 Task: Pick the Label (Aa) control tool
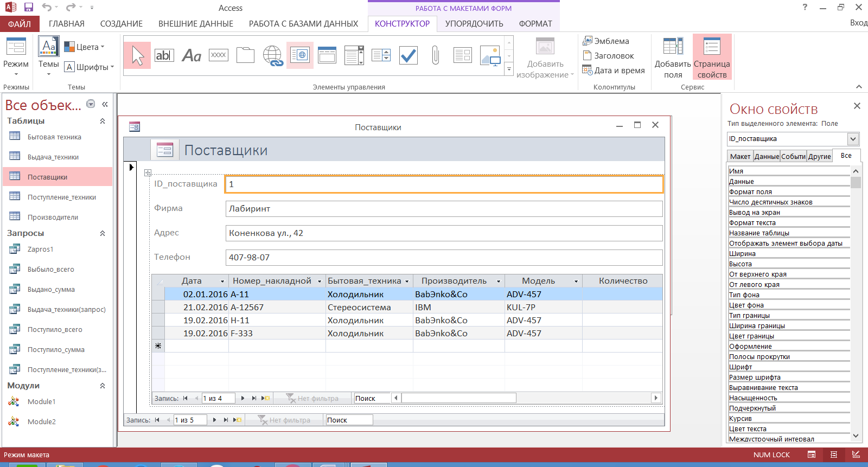tap(192, 55)
